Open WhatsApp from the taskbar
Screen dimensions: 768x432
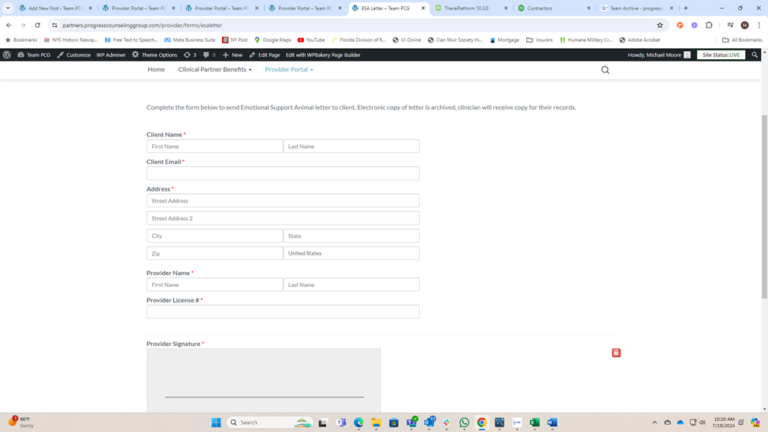[465, 422]
